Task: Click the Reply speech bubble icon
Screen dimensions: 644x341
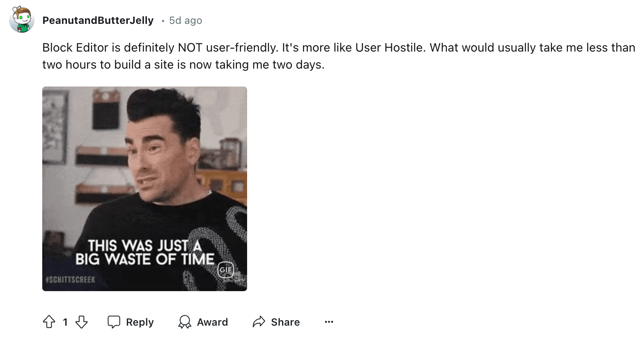Action: click(x=114, y=322)
